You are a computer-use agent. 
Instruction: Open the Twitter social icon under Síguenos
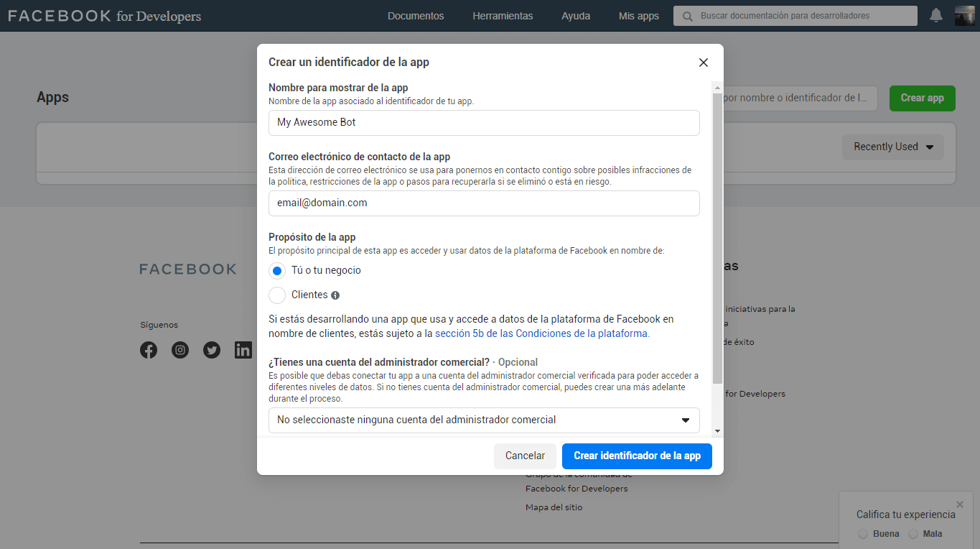[x=212, y=351]
